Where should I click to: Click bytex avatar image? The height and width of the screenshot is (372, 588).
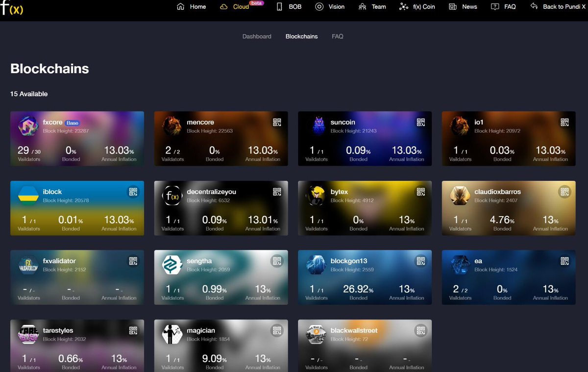coord(316,196)
